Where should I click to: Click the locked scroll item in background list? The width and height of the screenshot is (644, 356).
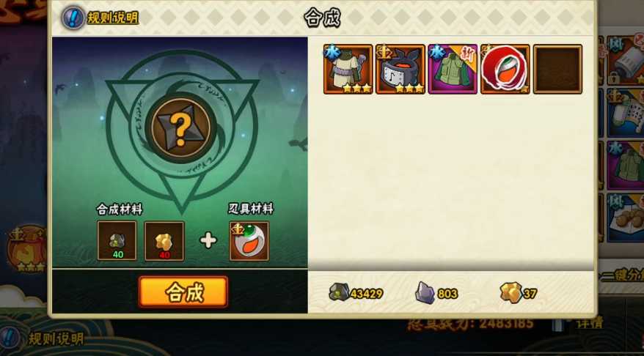626,61
